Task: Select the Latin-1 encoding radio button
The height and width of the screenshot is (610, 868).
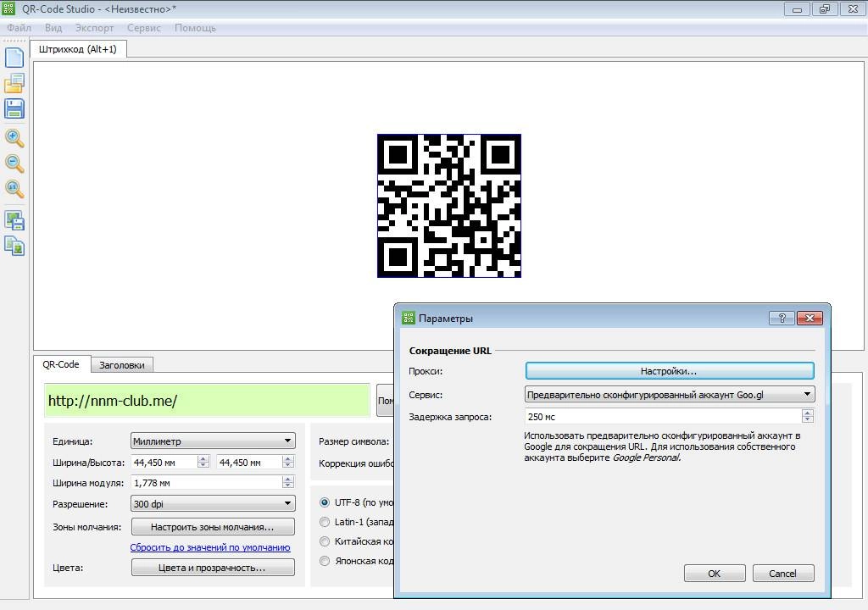Action: (x=325, y=522)
